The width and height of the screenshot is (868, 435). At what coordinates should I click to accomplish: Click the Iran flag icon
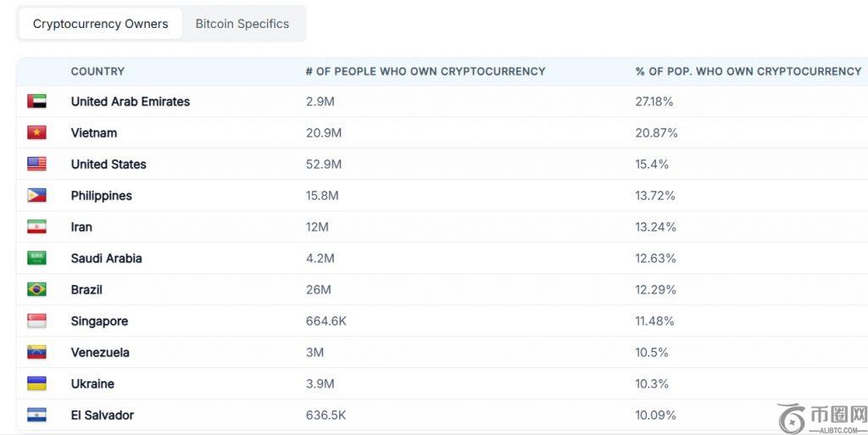coord(36,227)
